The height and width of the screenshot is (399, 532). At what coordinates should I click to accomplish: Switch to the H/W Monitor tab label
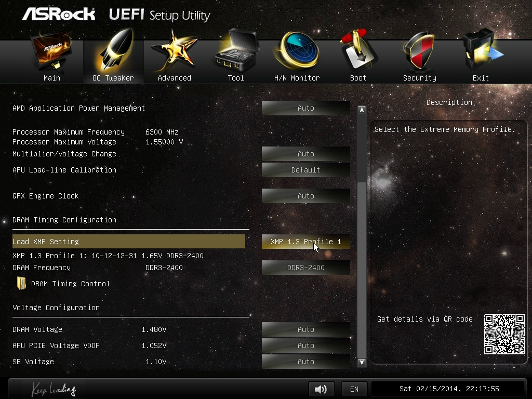297,78
